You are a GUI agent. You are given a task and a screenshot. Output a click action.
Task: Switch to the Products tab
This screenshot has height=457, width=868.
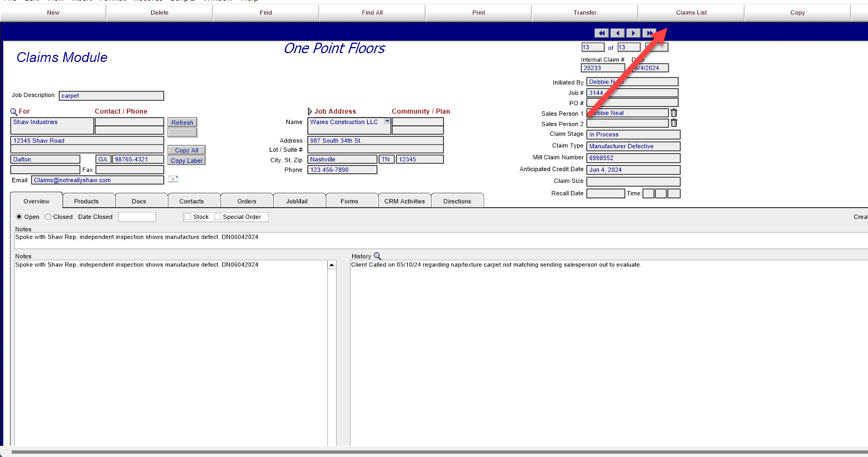point(86,201)
